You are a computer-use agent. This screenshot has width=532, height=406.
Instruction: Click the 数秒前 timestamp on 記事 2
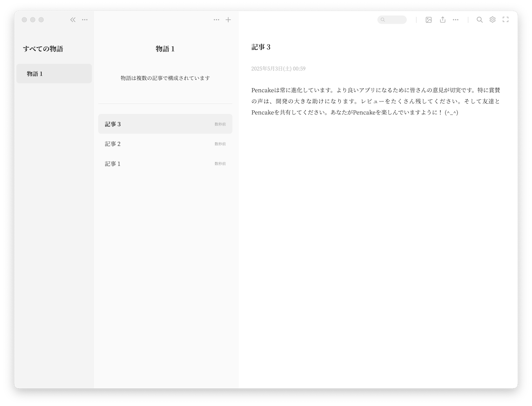point(220,144)
